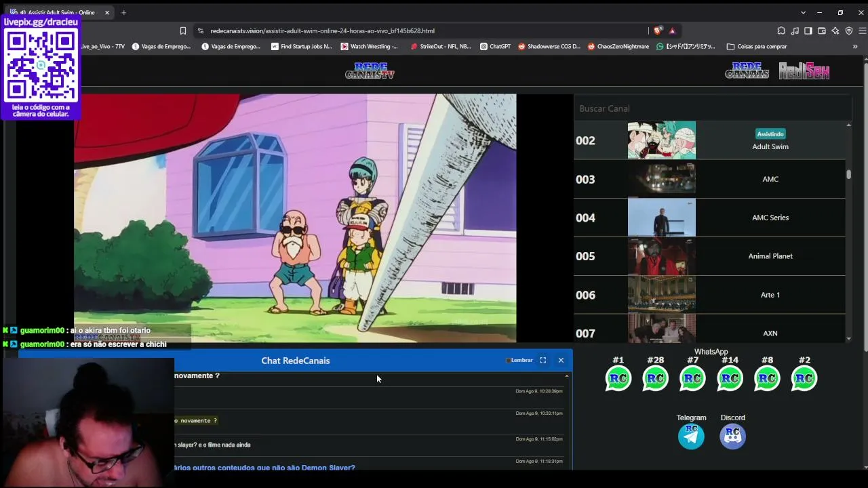Open WhatsApp group #28 icon
The image size is (868, 488).
coord(655,378)
